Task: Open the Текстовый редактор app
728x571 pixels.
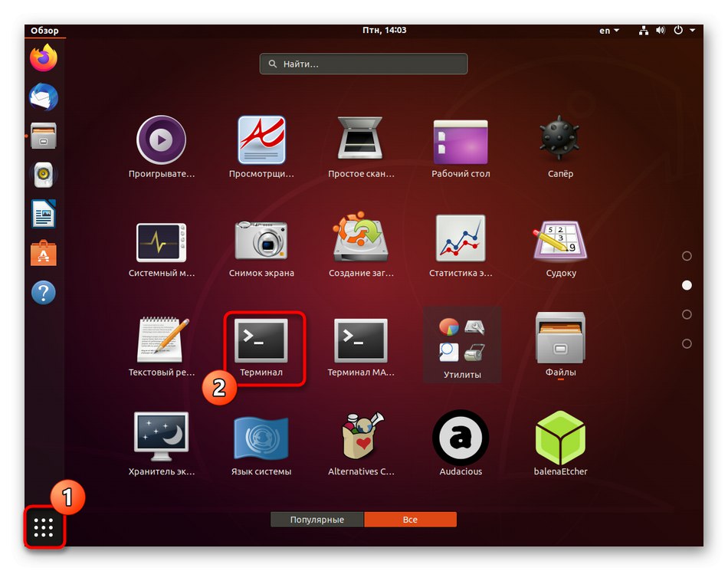Action: click(x=162, y=340)
